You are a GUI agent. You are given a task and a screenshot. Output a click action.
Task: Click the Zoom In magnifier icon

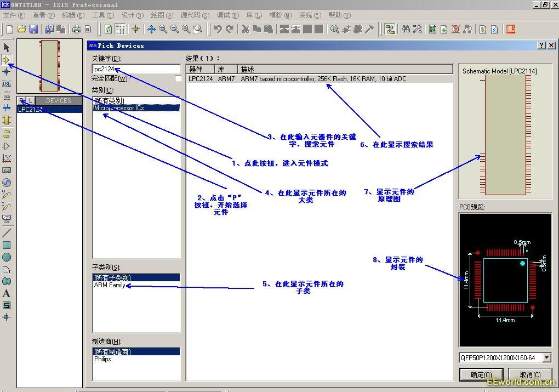(163, 29)
